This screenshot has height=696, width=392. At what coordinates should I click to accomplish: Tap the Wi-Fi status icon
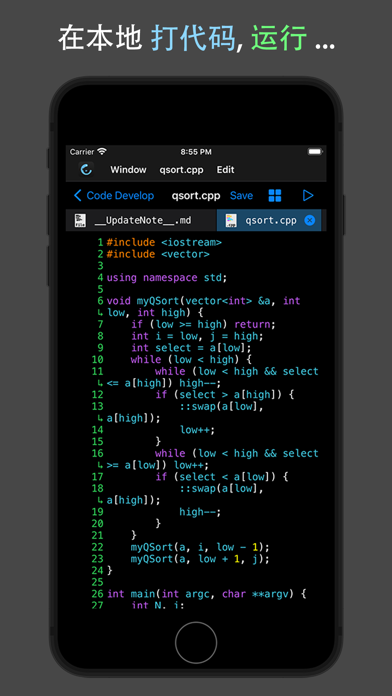[102, 152]
